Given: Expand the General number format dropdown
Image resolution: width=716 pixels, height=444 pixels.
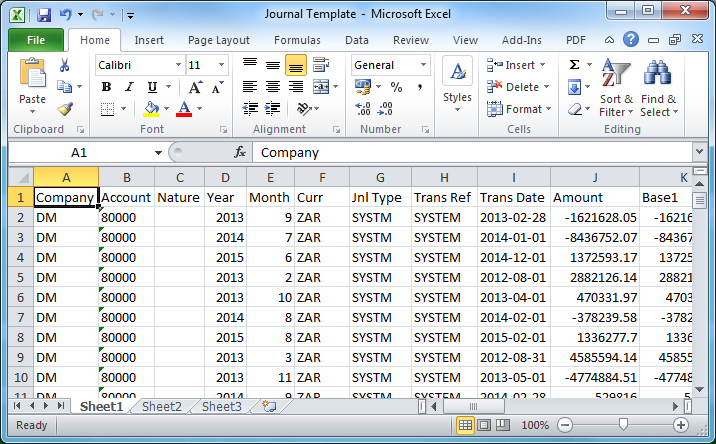Looking at the screenshot, I should pos(423,65).
